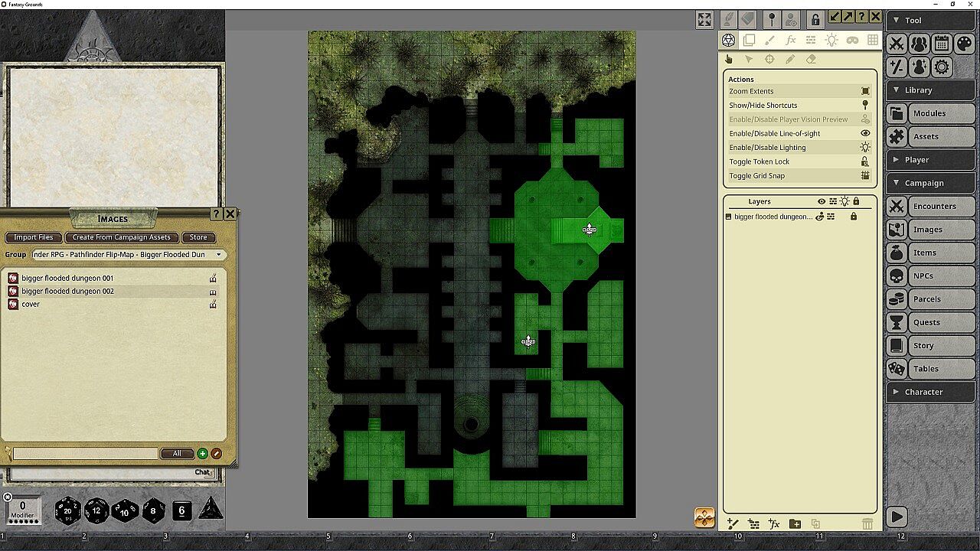
Task: Open the Modules library button
Action: [931, 113]
